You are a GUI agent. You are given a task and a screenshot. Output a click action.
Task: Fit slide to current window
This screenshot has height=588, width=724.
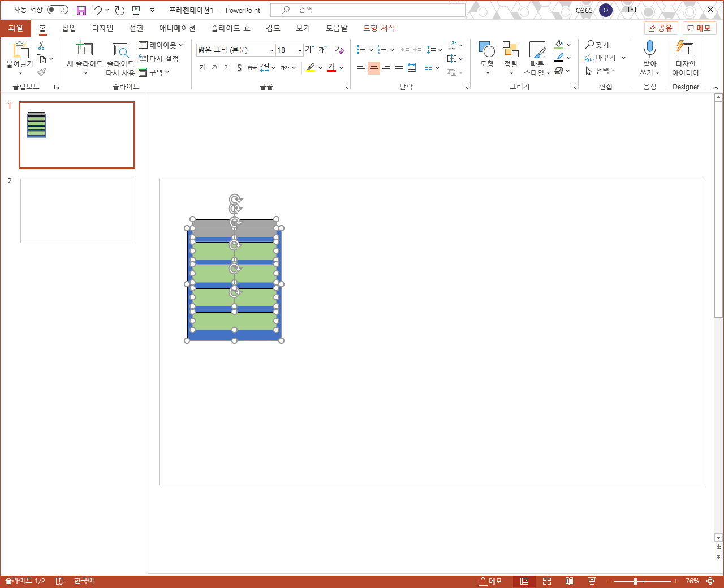710,581
